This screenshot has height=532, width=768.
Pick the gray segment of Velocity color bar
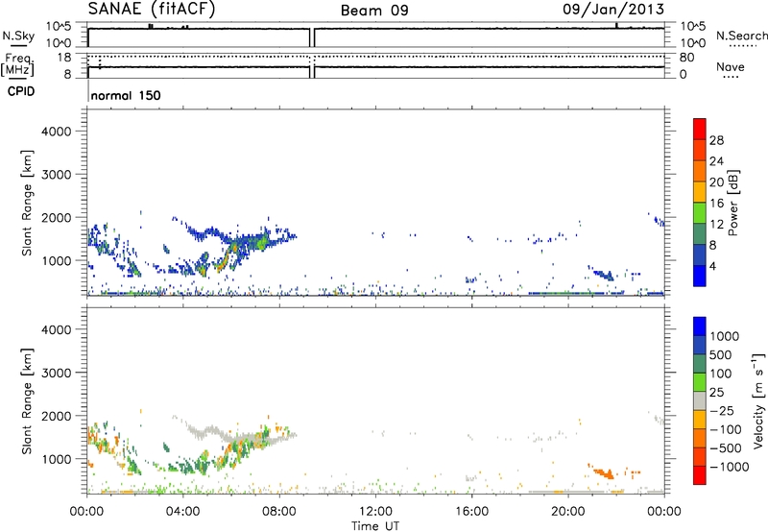(700, 400)
